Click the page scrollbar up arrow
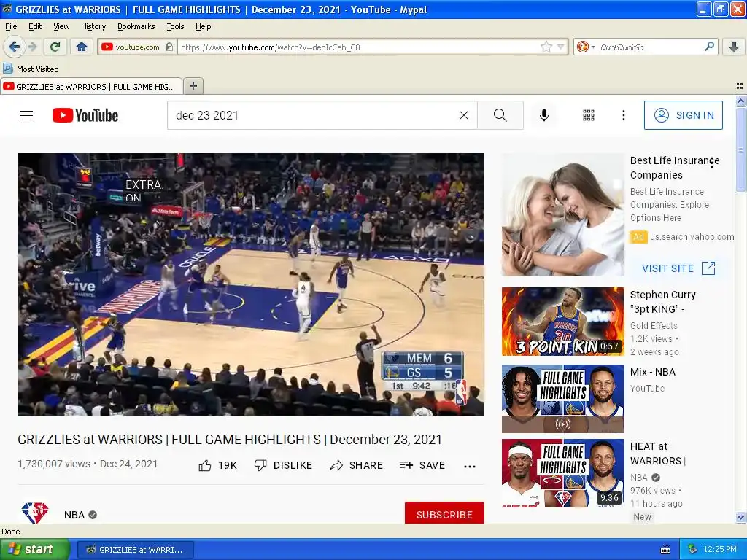This screenshot has width=747, height=560. (x=740, y=101)
